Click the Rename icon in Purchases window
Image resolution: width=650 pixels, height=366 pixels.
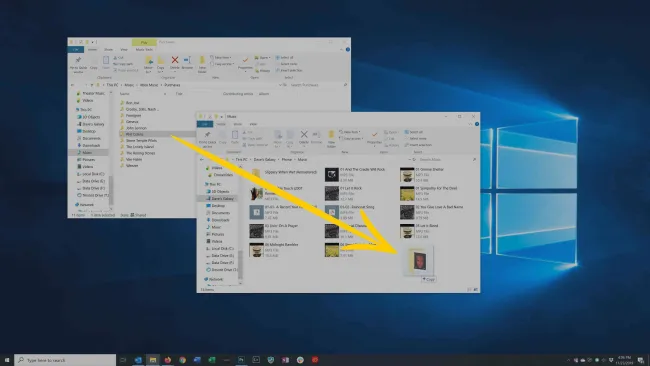click(187, 61)
